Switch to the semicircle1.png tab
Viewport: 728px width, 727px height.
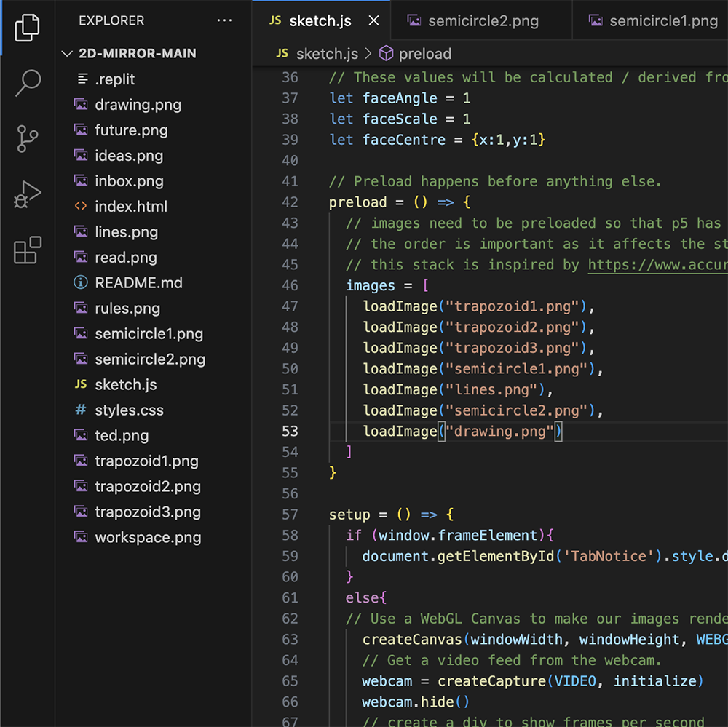[662, 20]
